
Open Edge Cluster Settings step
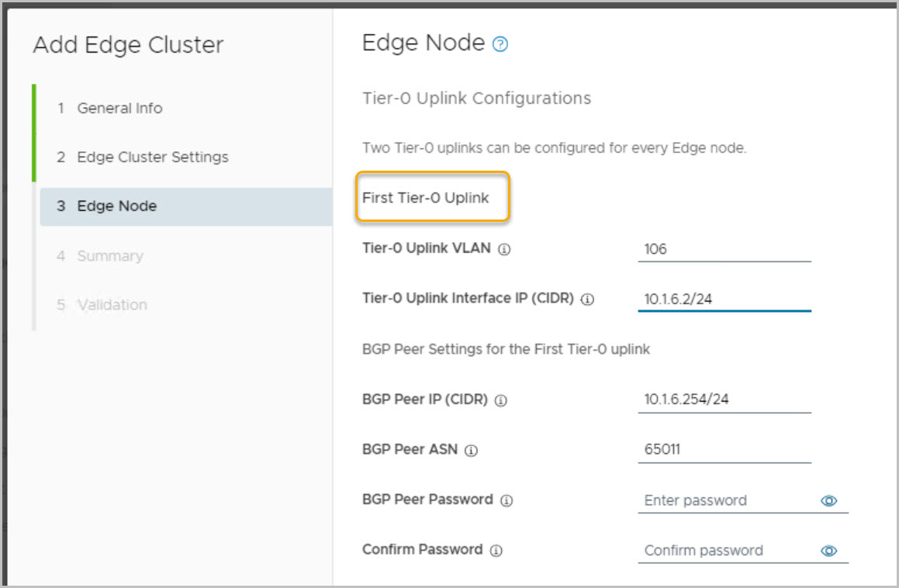(x=152, y=157)
